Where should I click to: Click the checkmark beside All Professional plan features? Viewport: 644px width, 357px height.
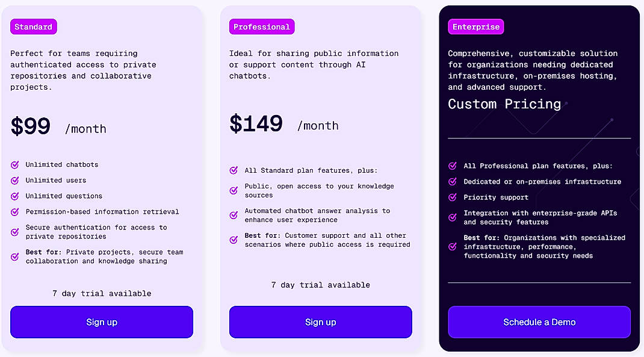pos(452,166)
